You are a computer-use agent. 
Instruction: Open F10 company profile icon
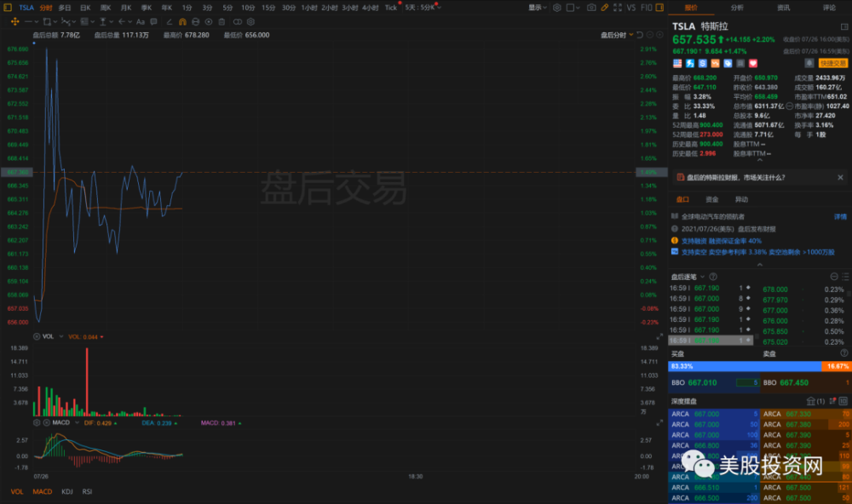pos(647,8)
